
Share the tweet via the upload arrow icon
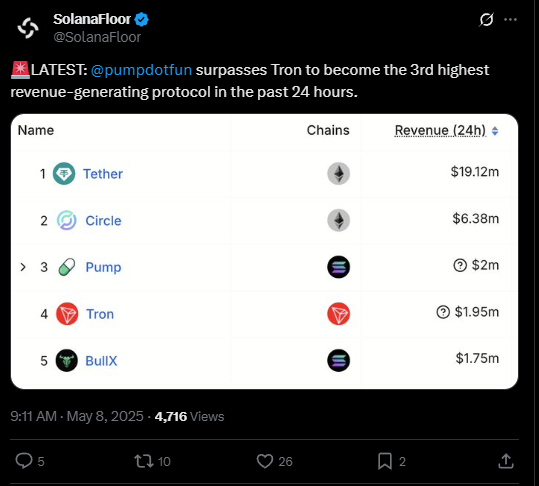[x=506, y=461]
